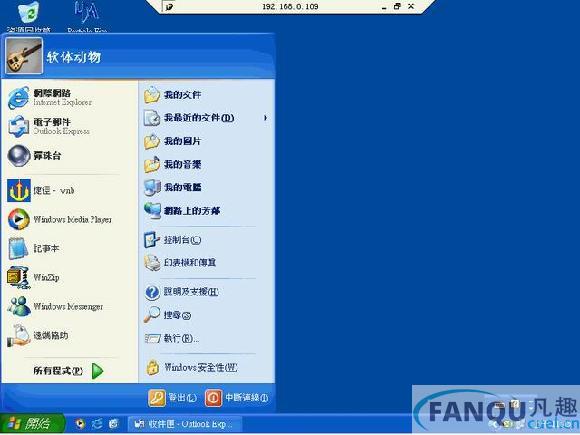Launch Outlook Express email icon
This screenshot has width=580, height=435.
click(18, 127)
